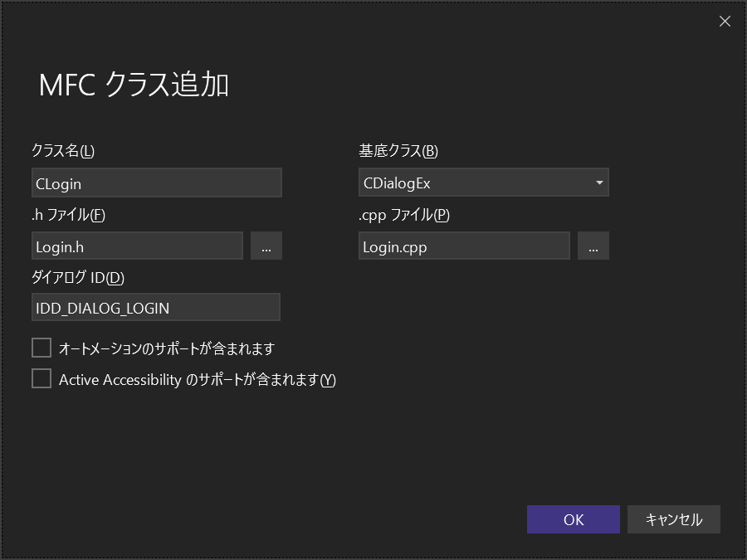Click the .cpp ファイル(P) label
The width and height of the screenshot is (747, 560).
(404, 215)
